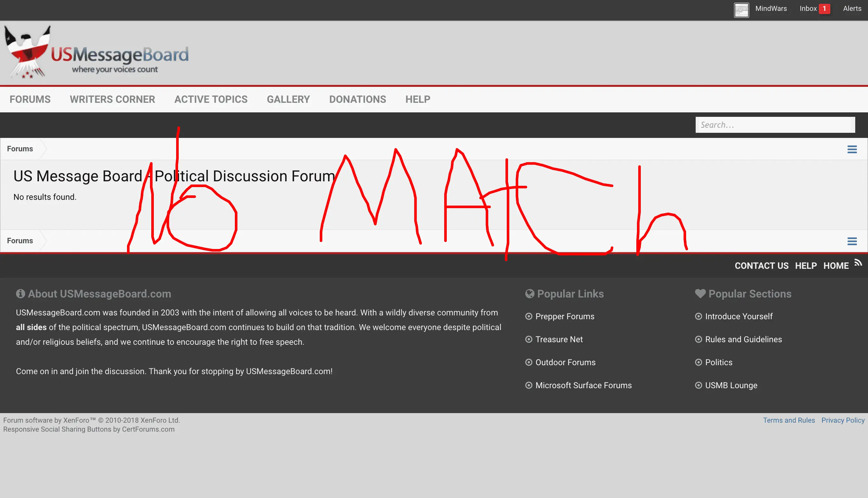Open the top breadcrumb hamburger menu
Viewport: 868px width, 498px height.
point(852,149)
